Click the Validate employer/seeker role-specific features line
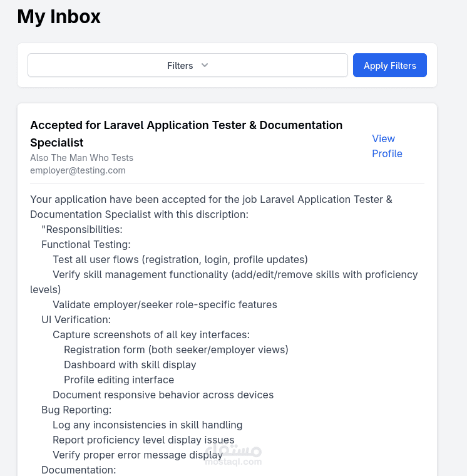Screen dimensions: 467x476 pyautogui.click(x=165, y=304)
